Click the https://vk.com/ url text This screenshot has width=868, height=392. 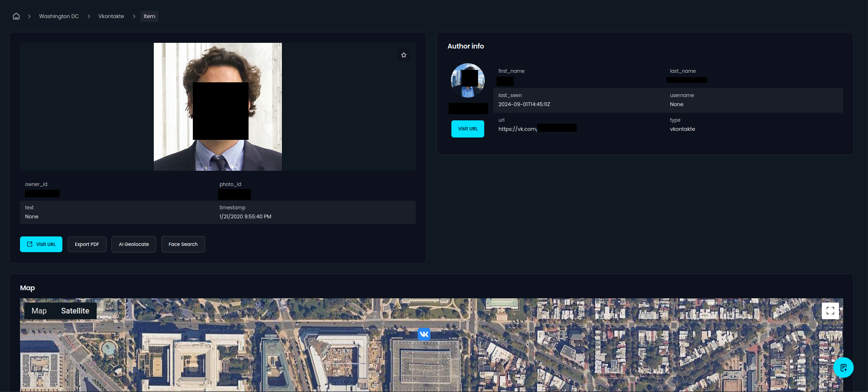coord(518,129)
